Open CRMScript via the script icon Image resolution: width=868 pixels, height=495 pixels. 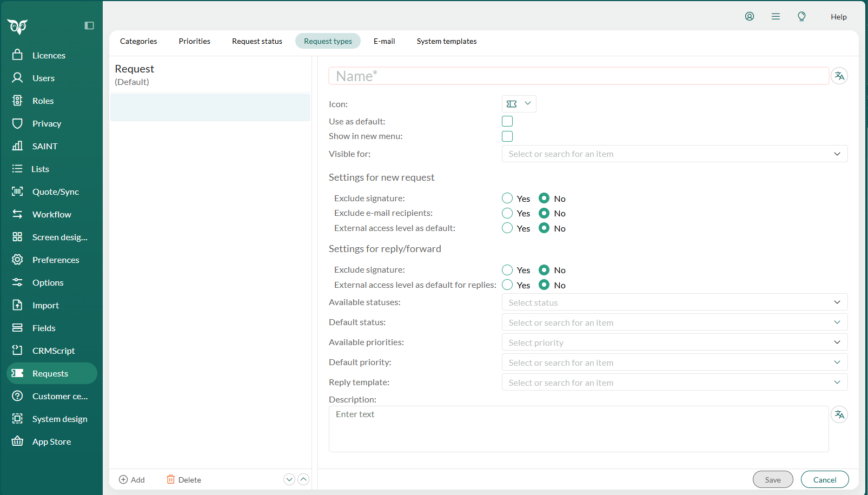tap(17, 351)
